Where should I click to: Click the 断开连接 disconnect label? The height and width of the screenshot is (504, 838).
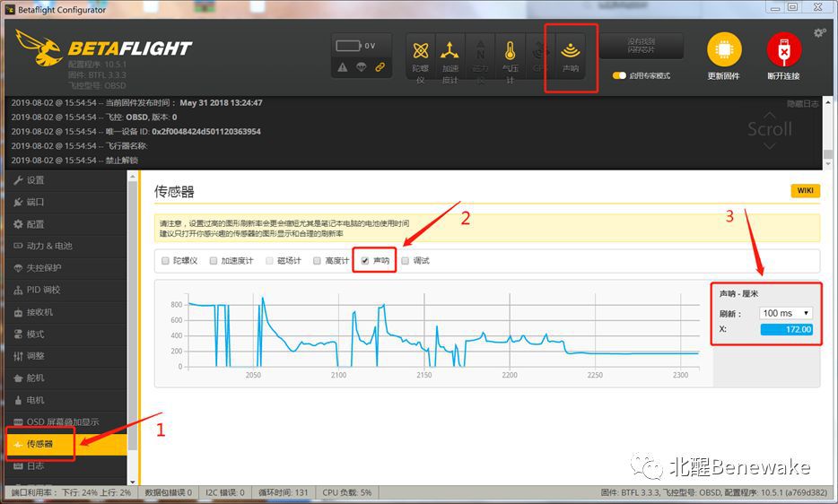[783, 76]
